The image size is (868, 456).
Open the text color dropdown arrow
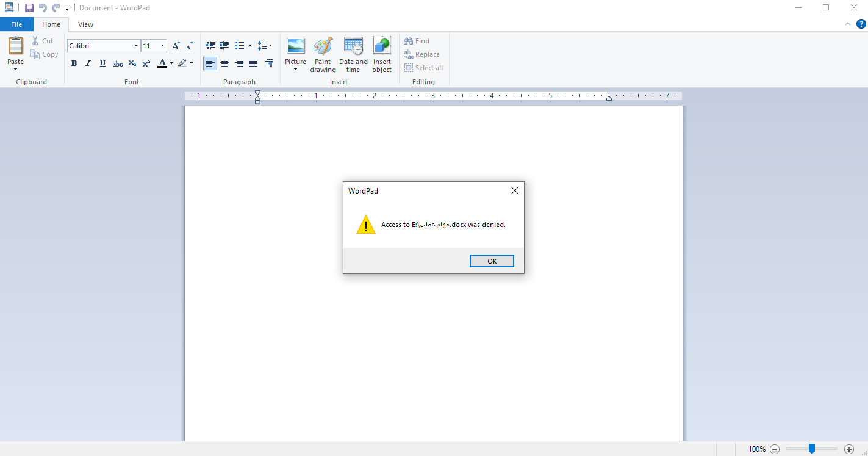(x=171, y=63)
